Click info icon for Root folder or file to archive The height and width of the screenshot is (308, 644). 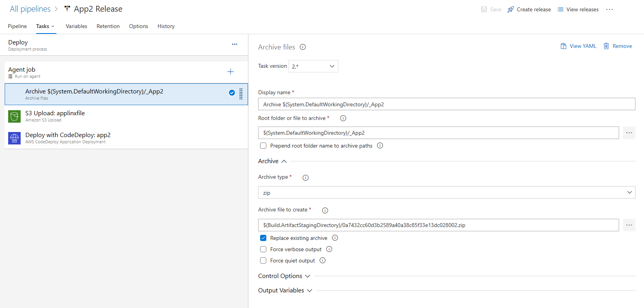(x=343, y=118)
